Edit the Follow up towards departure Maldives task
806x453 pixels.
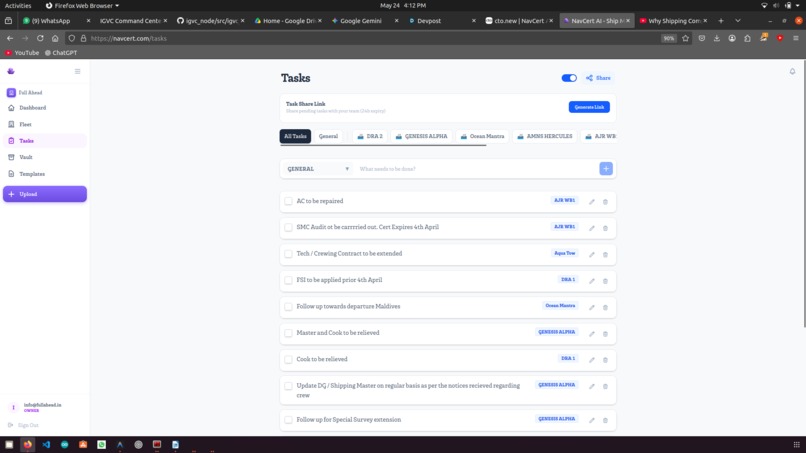pyautogui.click(x=592, y=307)
